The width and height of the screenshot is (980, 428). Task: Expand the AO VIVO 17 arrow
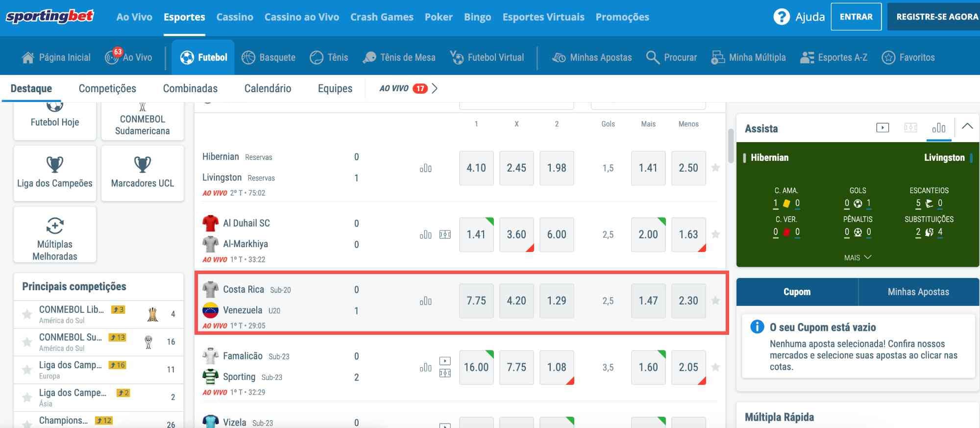coord(435,89)
